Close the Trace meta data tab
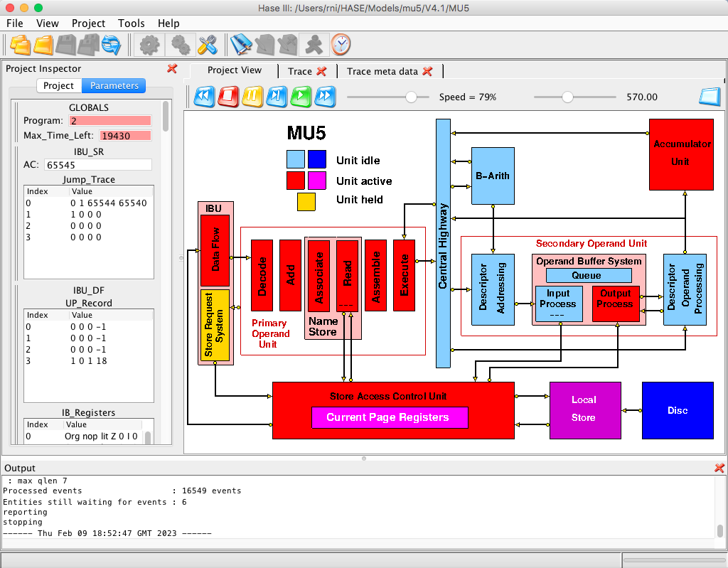The height and width of the screenshot is (568, 728). click(427, 71)
